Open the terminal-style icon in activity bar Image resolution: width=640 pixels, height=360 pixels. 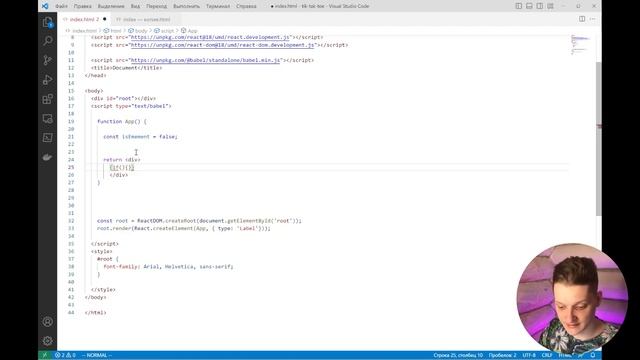(x=48, y=138)
